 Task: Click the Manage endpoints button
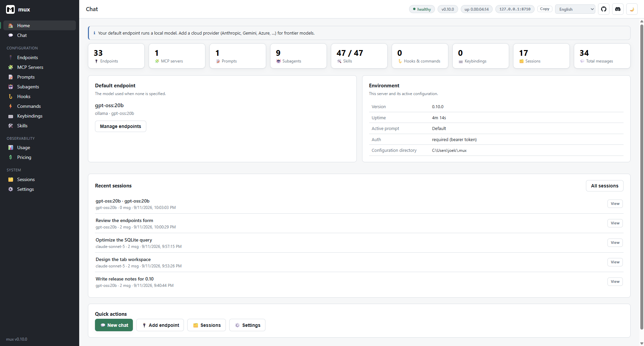[x=120, y=126]
